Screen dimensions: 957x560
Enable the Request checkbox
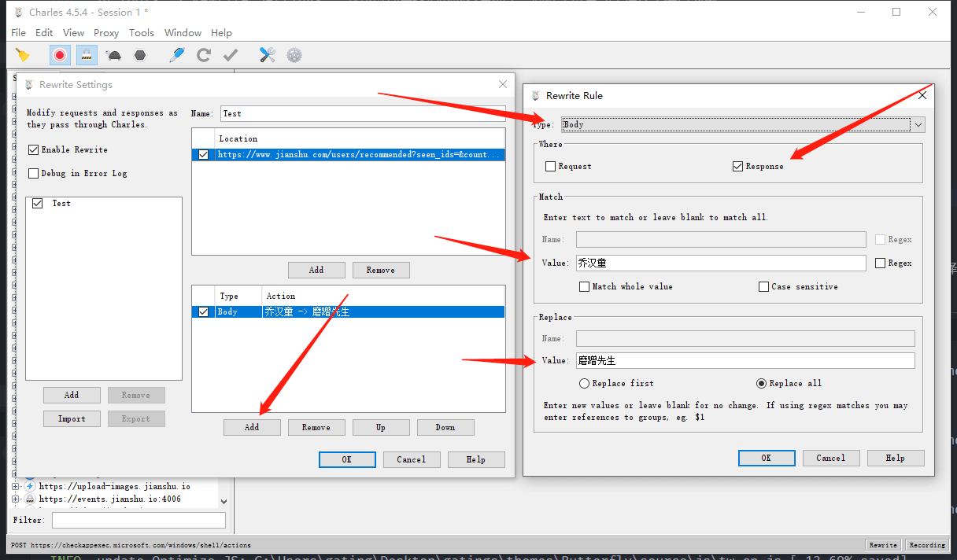click(551, 167)
